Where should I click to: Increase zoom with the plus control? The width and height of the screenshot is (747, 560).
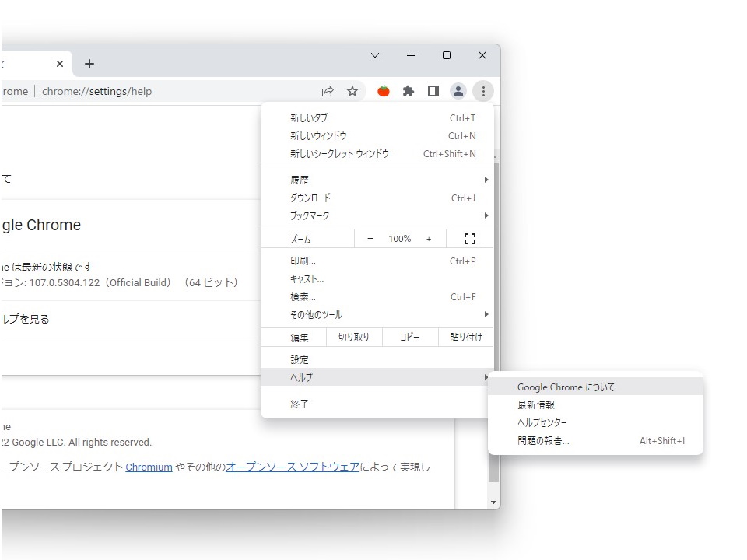click(x=429, y=238)
